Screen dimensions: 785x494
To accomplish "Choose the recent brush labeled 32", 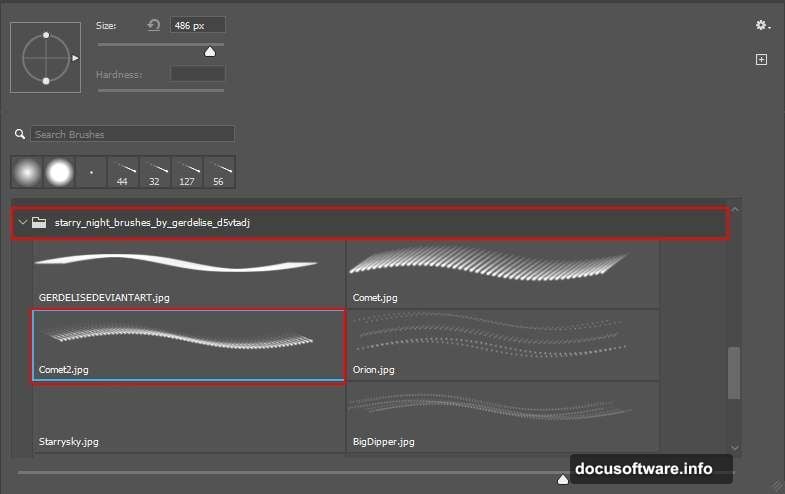I will tap(155, 173).
